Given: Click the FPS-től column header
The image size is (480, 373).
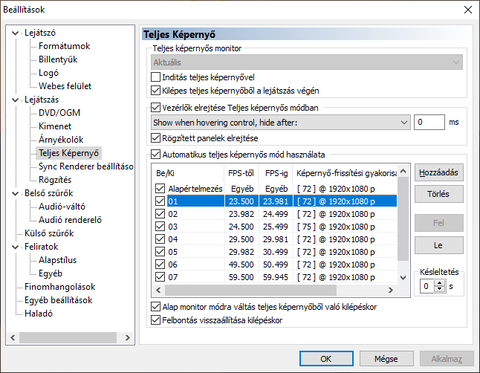Looking at the screenshot, I should click(x=241, y=173).
